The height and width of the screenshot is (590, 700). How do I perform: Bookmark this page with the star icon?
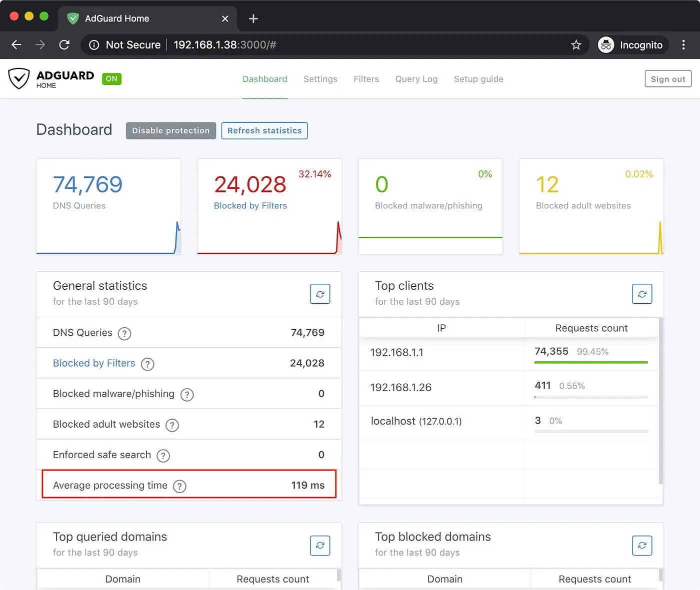[x=576, y=45]
